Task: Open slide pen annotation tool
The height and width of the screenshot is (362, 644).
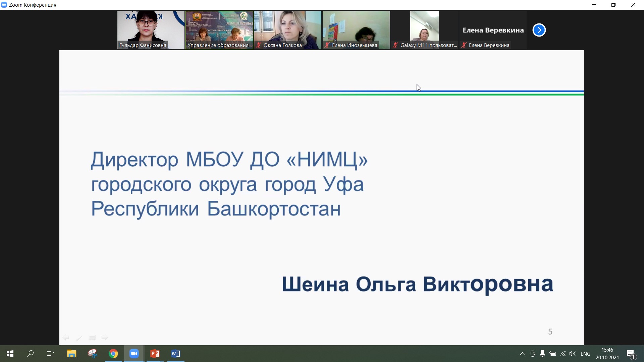Action: coord(79,338)
